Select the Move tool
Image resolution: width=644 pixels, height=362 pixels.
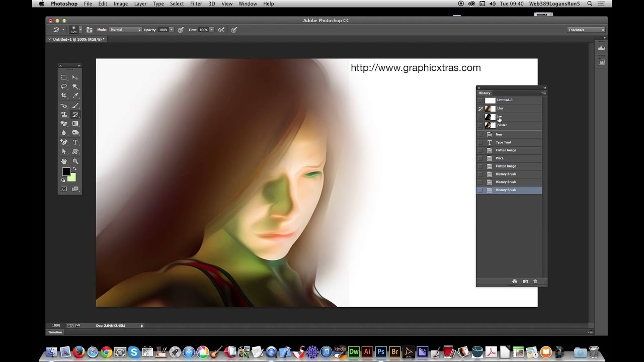(75, 77)
